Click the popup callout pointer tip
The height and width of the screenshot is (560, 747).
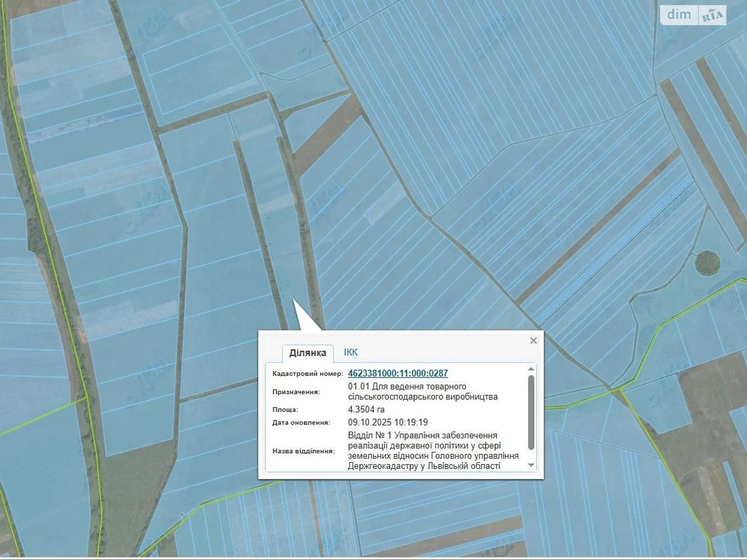(294, 300)
